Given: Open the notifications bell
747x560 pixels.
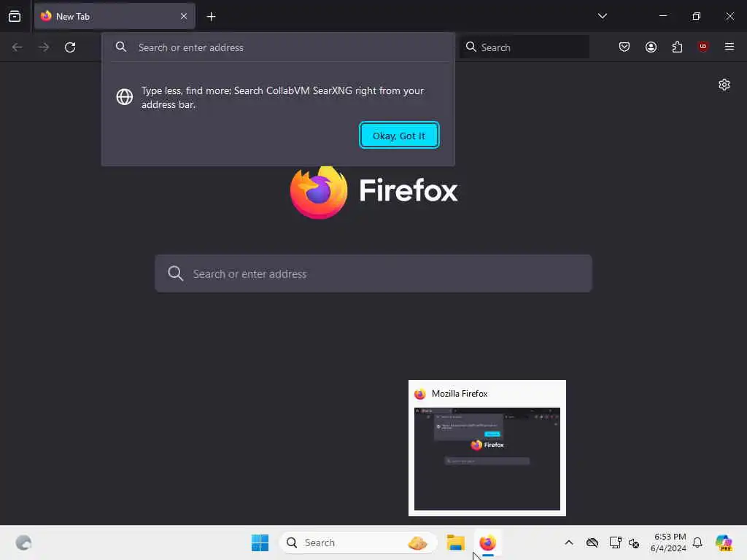Looking at the screenshot, I should [697, 542].
